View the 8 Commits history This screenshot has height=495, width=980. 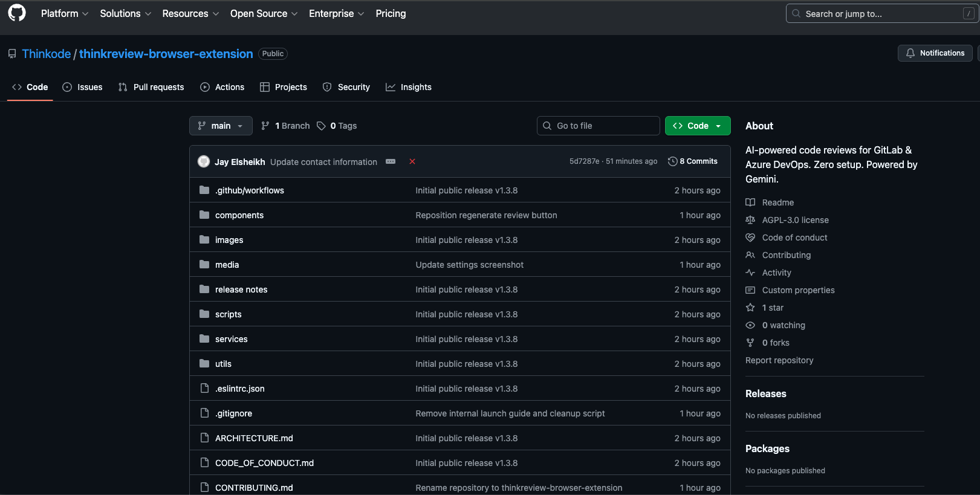[693, 161]
